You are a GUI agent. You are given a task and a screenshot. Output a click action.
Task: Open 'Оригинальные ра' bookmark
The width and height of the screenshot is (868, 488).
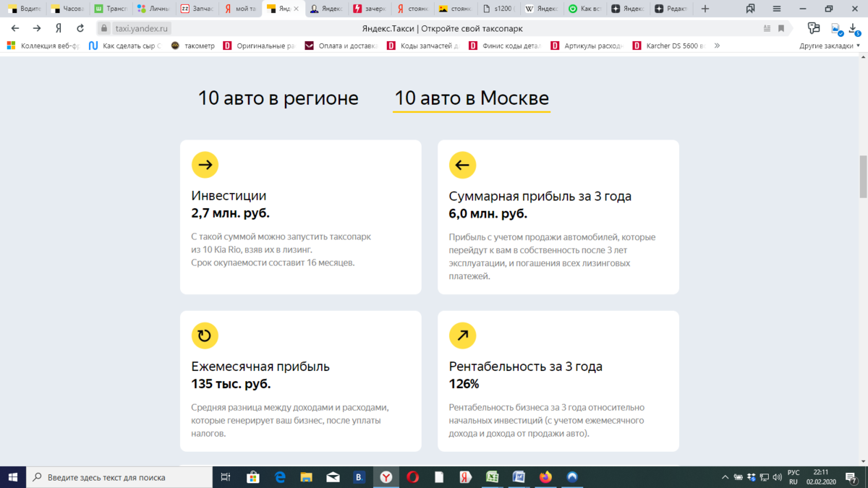[x=259, y=46]
